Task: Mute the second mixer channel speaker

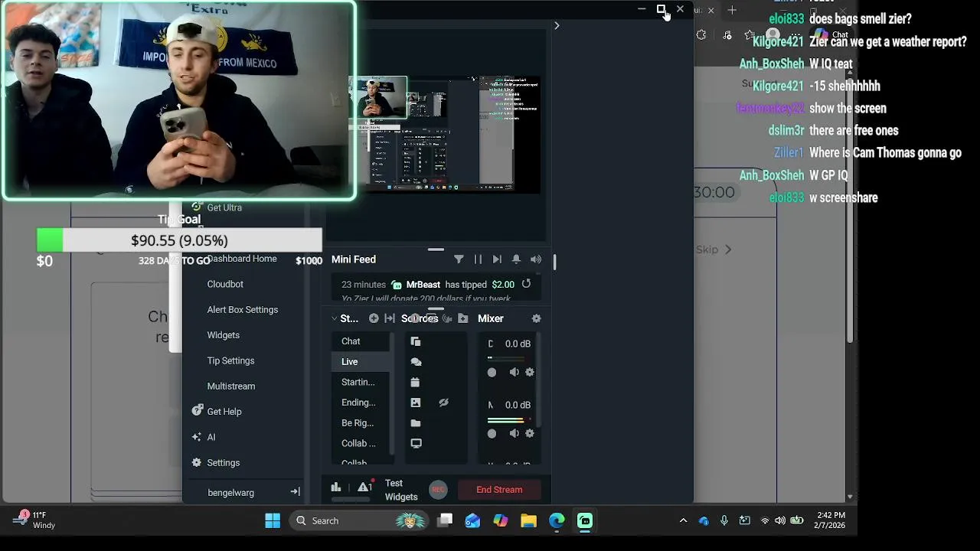Action: point(514,433)
